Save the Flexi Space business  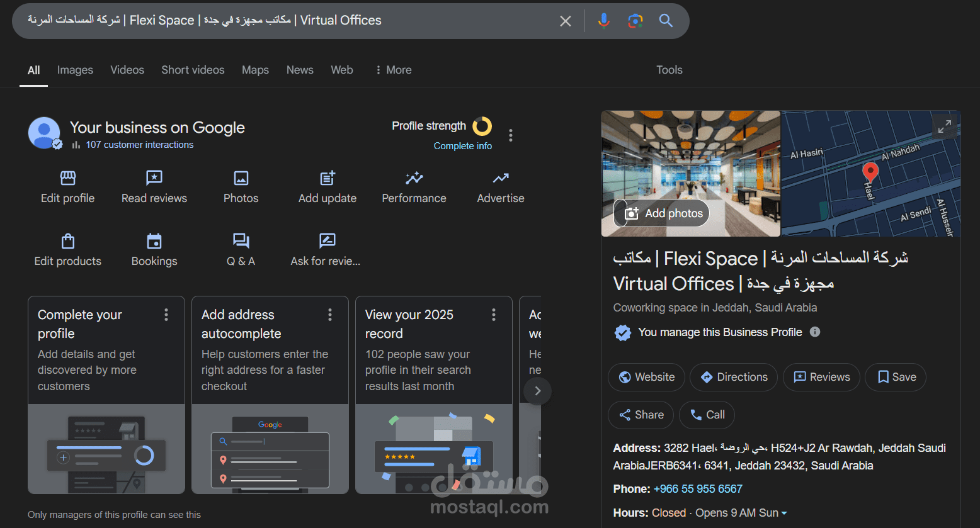(x=896, y=377)
